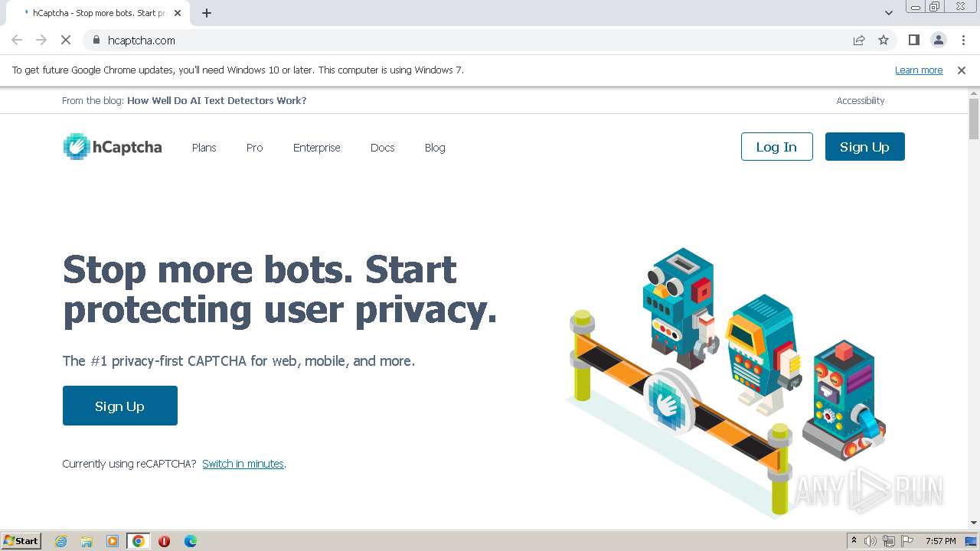This screenshot has height=551, width=980.
Task: Bookmark this page with the star icon
Action: coord(884,40)
